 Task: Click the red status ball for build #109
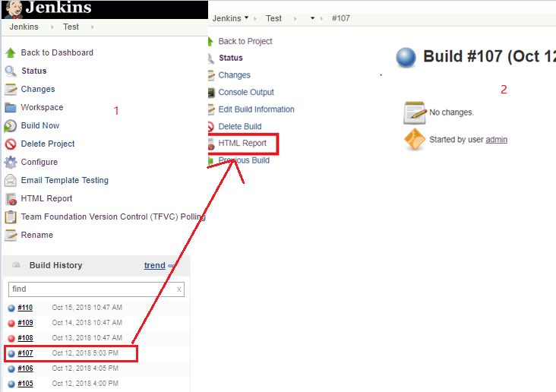point(11,323)
